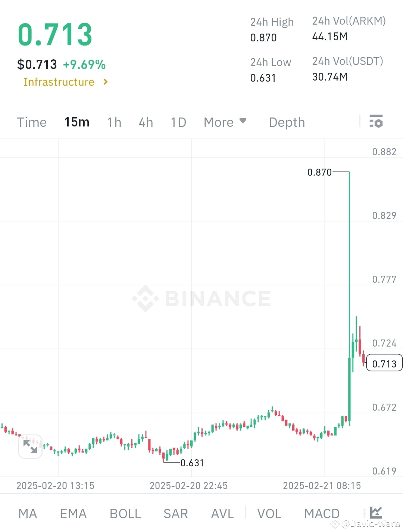The image size is (403, 532).
Task: Select the 1h interval button
Action: pyautogui.click(x=114, y=122)
